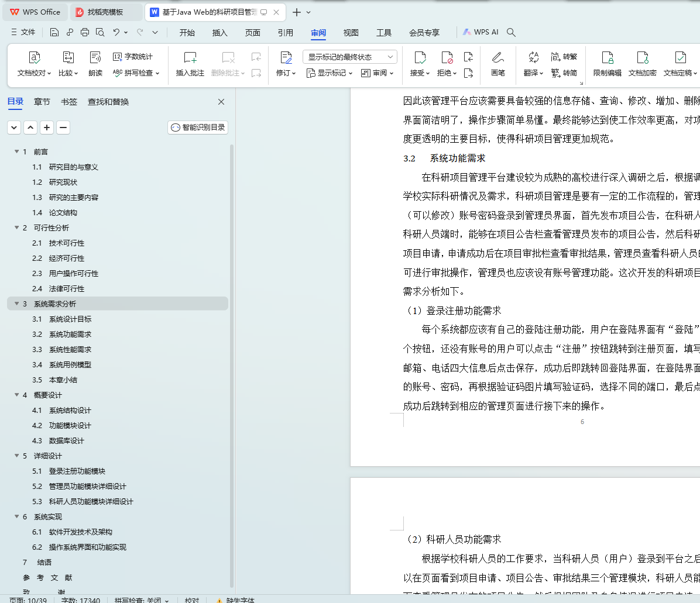This screenshot has width=700, height=603.
Task: Open the search magnifier next to WPS AI
Action: coord(511,32)
